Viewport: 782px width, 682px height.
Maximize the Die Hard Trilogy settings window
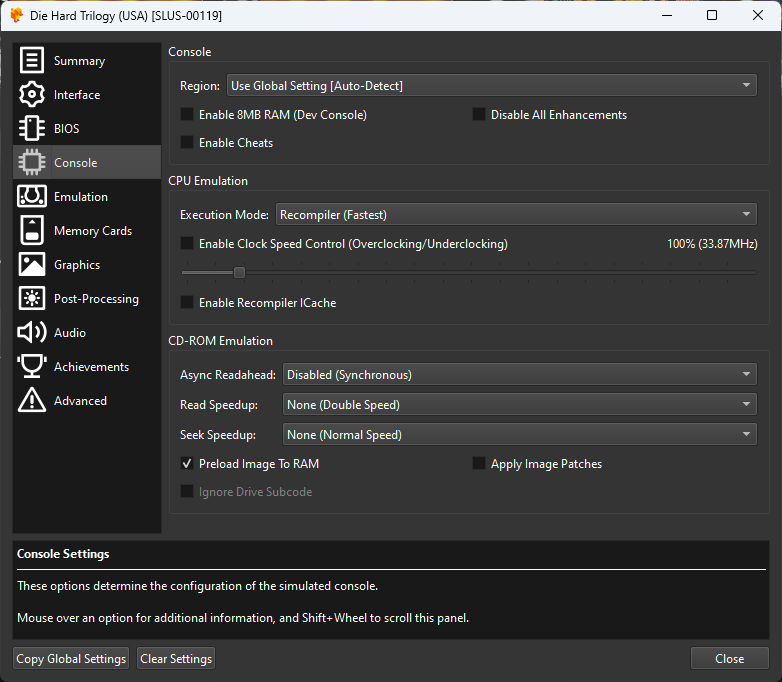click(712, 15)
